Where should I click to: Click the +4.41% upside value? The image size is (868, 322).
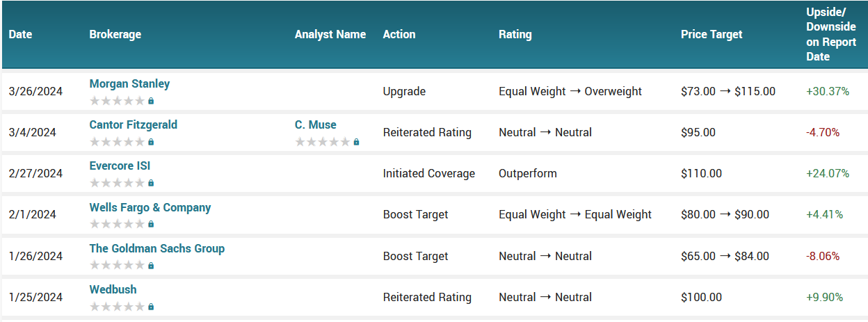click(x=825, y=214)
